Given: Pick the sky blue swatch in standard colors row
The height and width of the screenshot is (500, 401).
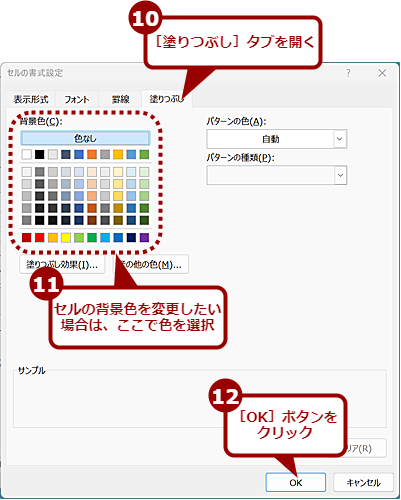Looking at the screenshot, I should (x=105, y=237).
